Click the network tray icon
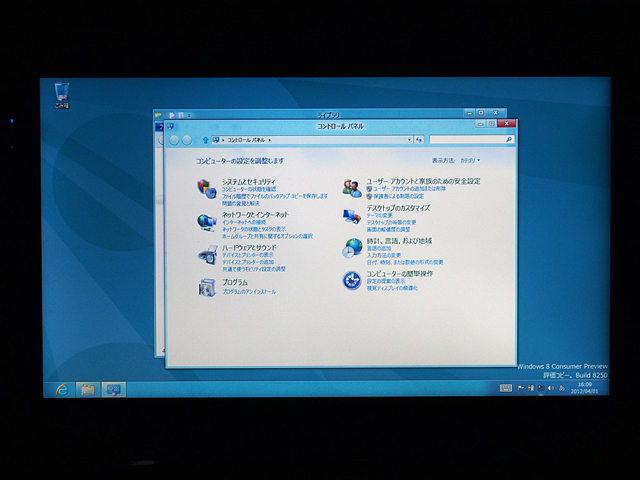 pyautogui.click(x=541, y=388)
